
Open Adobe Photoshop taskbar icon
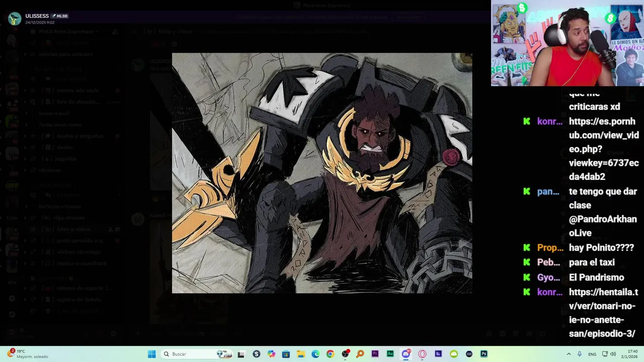pyautogui.click(x=484, y=354)
